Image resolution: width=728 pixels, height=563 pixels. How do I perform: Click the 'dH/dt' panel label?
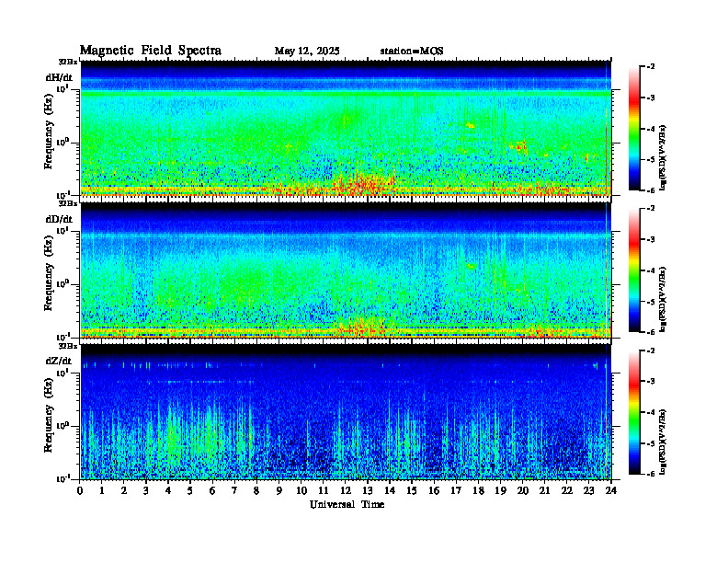(x=59, y=77)
